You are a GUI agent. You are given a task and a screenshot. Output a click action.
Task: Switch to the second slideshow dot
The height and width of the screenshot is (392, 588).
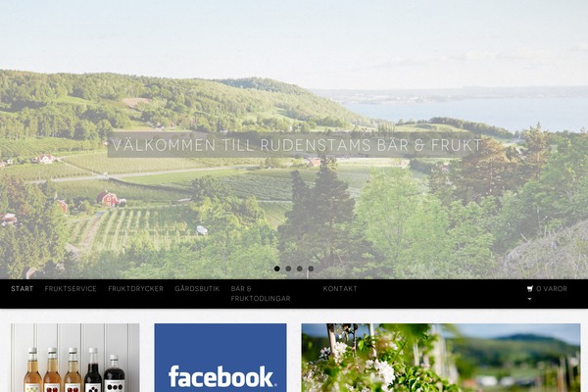coord(288,269)
